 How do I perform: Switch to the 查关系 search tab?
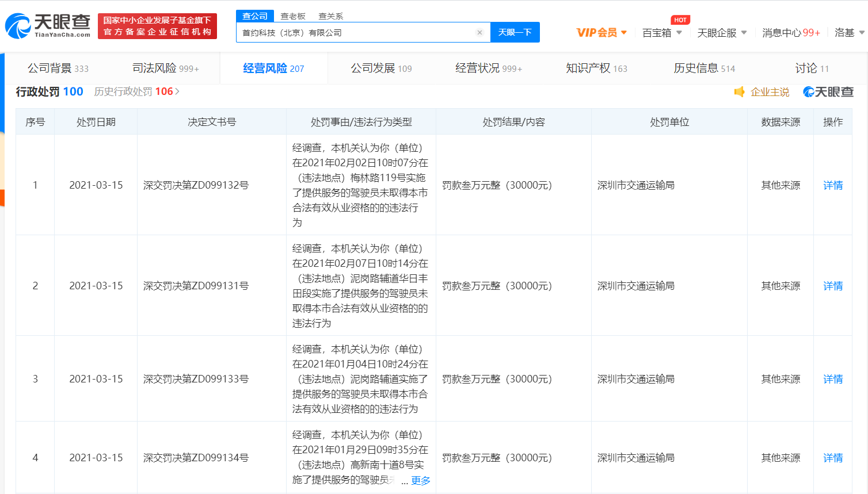(x=330, y=16)
